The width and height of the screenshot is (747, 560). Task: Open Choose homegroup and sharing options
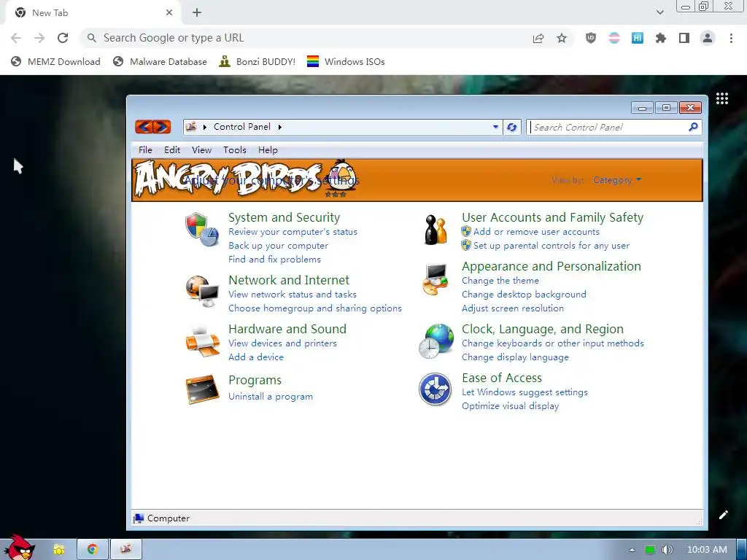315,308
